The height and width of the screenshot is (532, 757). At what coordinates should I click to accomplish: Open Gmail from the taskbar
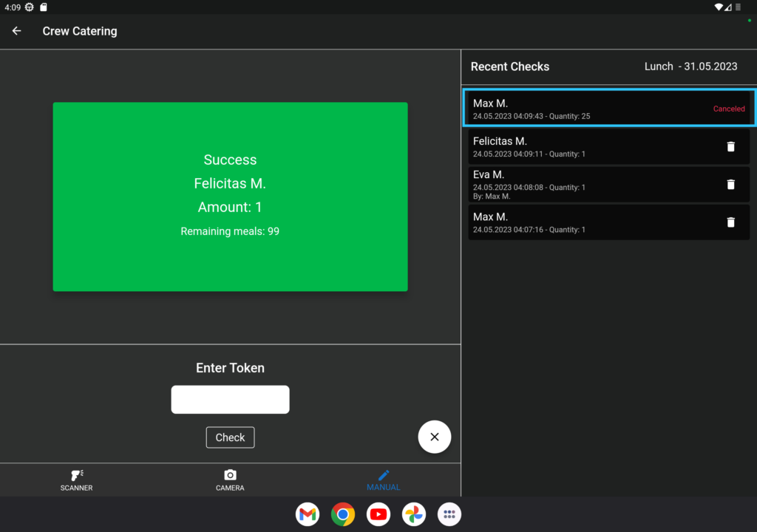point(308,514)
